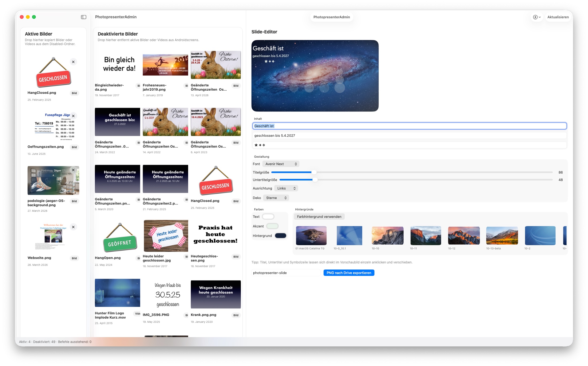The height and width of the screenshot is (366, 588).
Task: Export PNG nach Drive
Action: click(x=349, y=273)
